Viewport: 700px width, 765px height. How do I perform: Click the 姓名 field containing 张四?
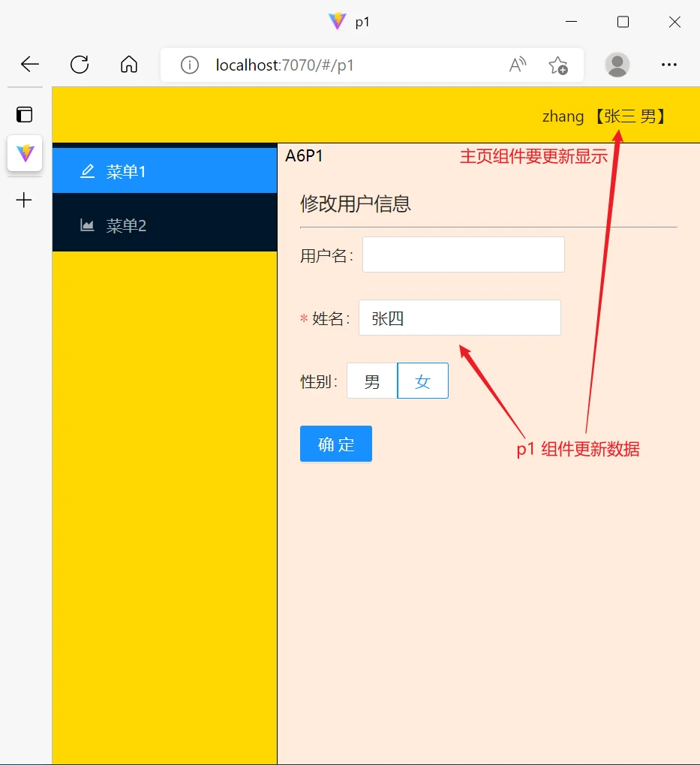(x=459, y=318)
